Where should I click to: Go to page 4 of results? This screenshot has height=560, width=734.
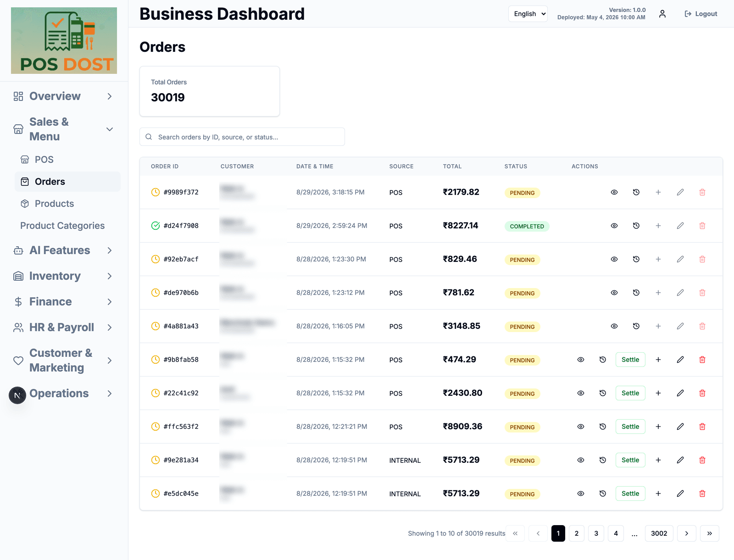click(x=616, y=533)
